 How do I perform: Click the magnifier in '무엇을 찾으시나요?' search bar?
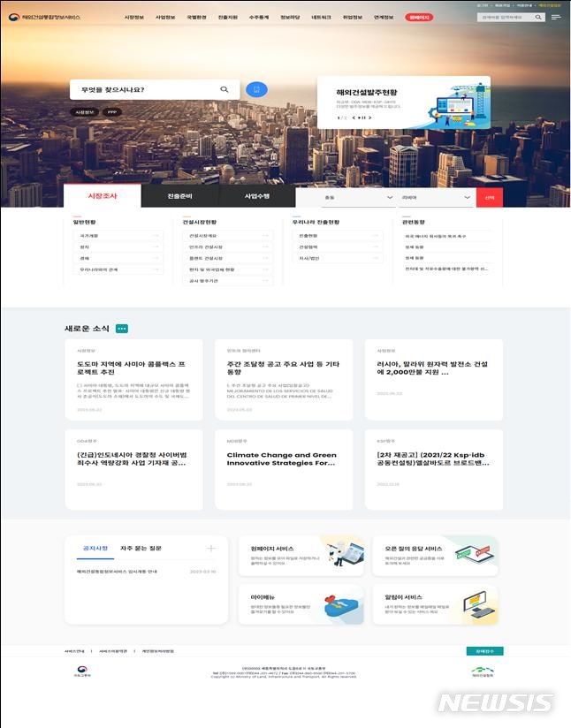pyautogui.click(x=225, y=89)
